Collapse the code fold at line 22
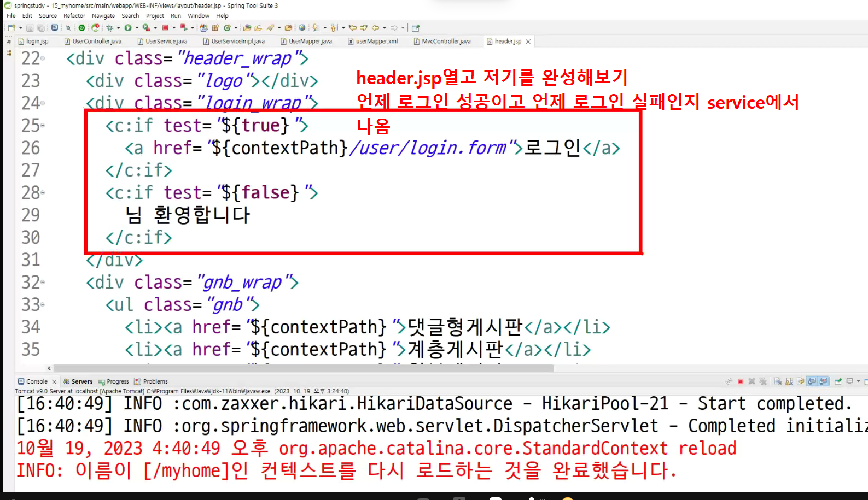868x500 pixels. point(43,58)
